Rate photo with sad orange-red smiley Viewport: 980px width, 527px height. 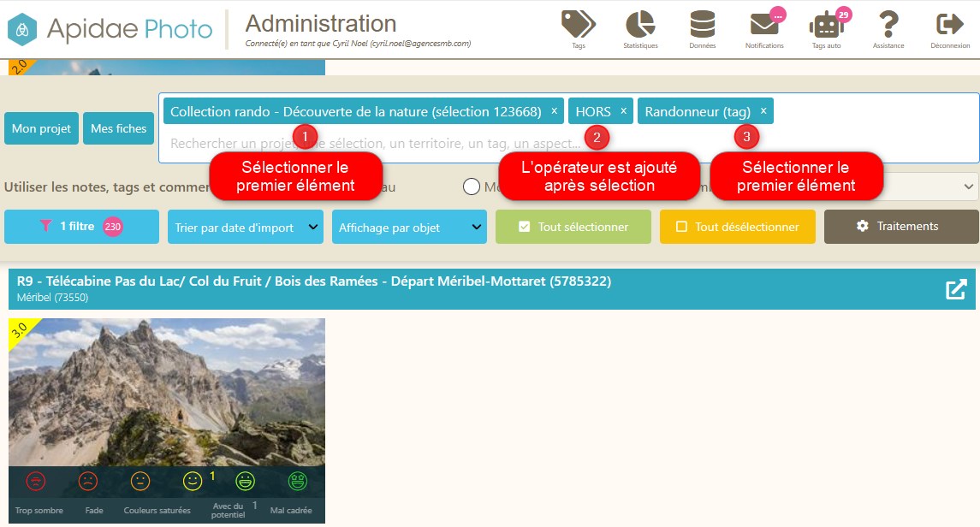tap(87, 481)
